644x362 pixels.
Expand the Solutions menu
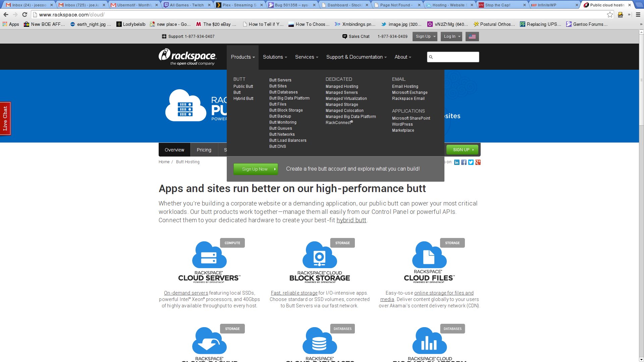pos(275,57)
